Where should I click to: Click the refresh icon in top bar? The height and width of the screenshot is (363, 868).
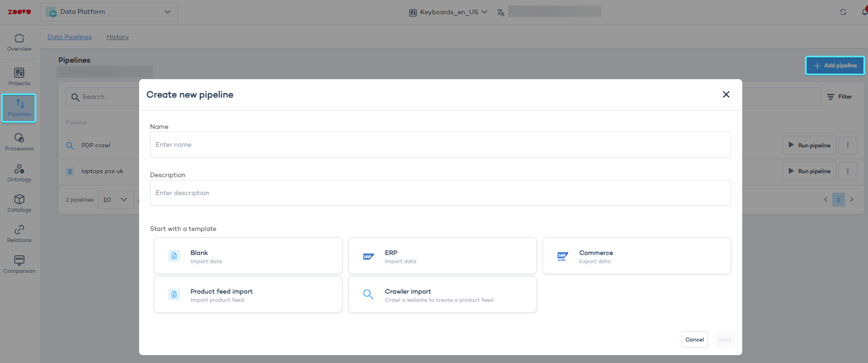pyautogui.click(x=843, y=12)
